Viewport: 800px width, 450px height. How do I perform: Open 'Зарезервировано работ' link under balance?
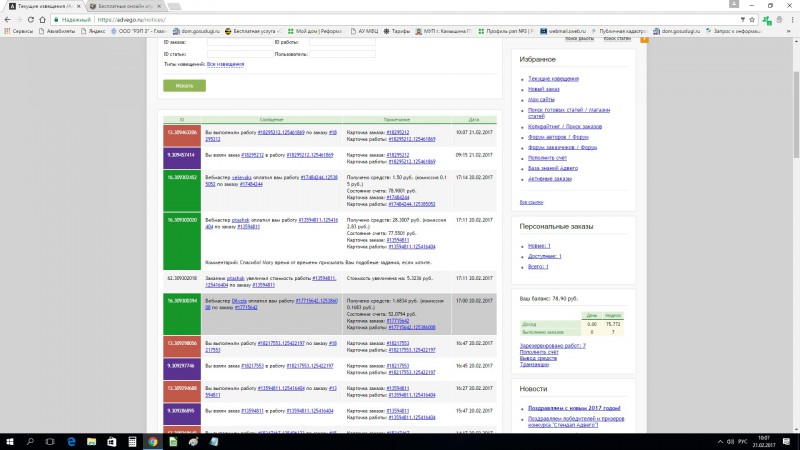(552, 346)
